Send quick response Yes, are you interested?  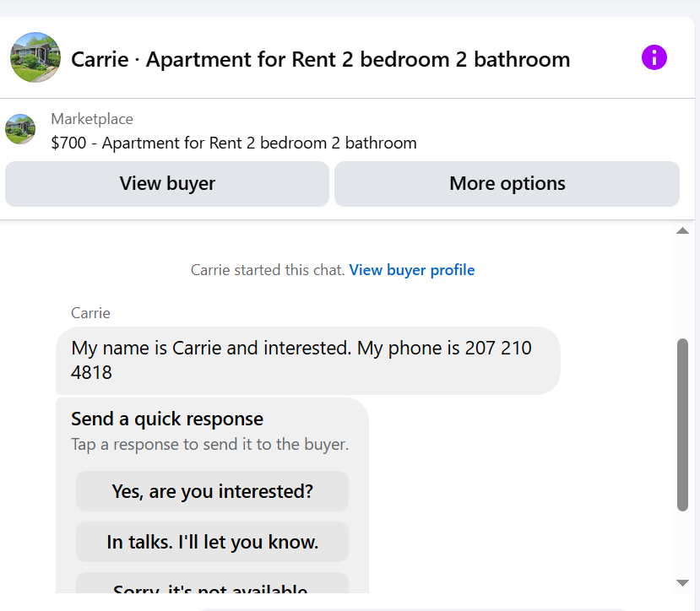(x=212, y=491)
